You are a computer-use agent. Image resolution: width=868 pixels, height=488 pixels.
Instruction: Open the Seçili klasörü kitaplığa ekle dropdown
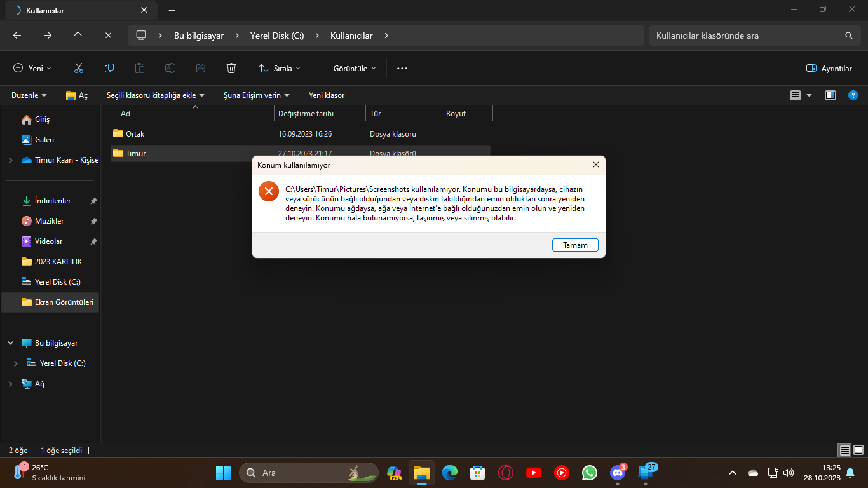(156, 95)
